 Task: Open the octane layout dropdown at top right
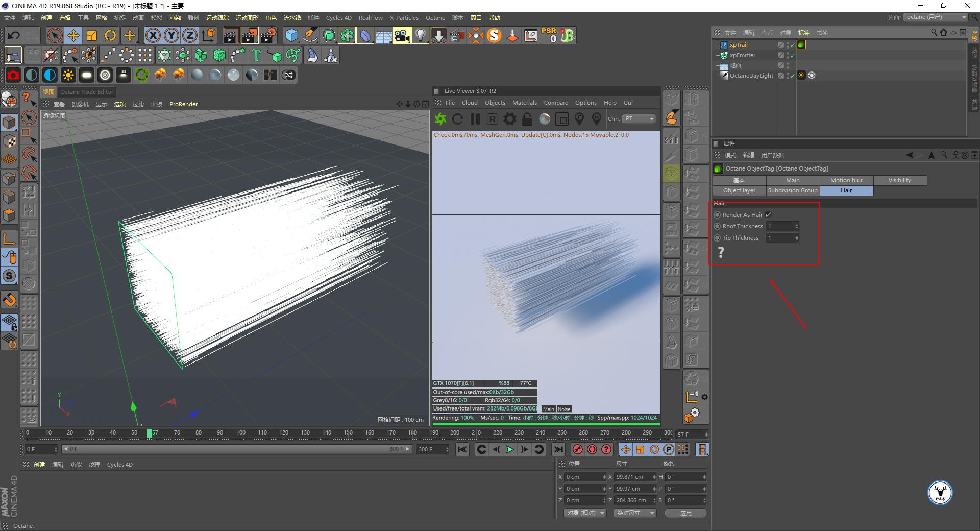click(x=935, y=16)
